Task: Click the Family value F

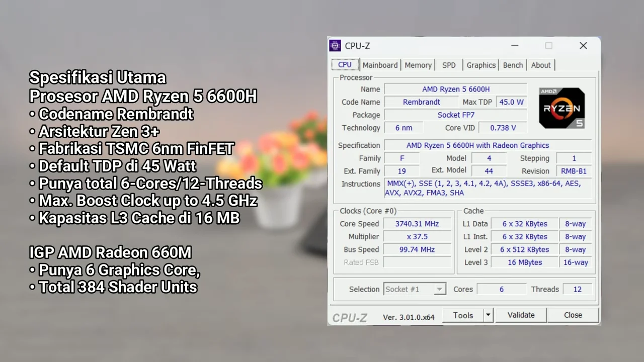Action: tap(402, 158)
